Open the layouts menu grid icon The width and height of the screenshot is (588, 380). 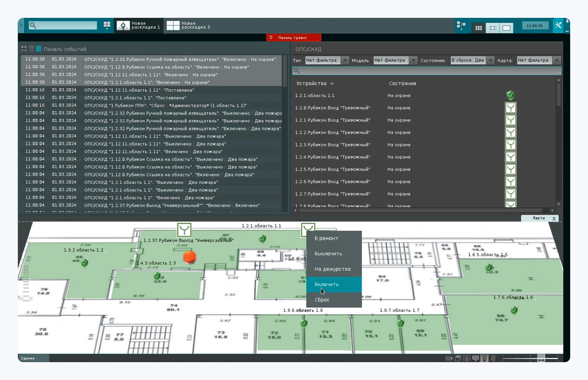tap(107, 25)
